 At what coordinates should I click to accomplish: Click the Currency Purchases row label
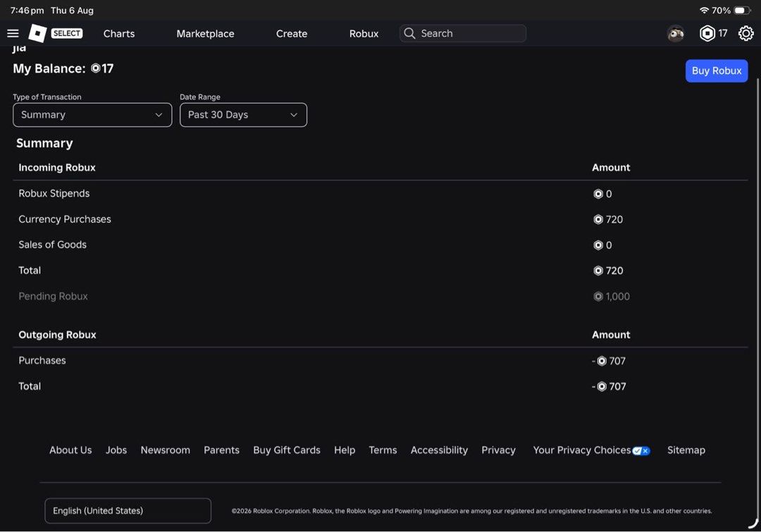[65, 219]
